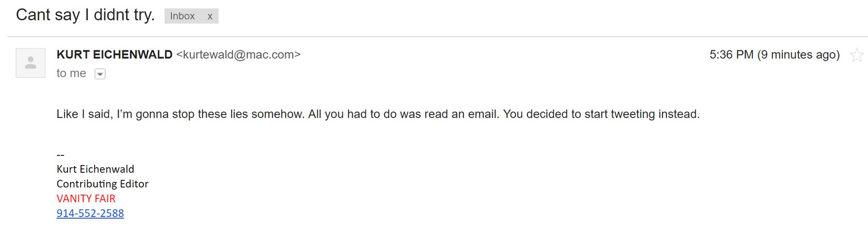
Task: Show details dropdown arrow next to 'to me'
Action: [x=100, y=74]
